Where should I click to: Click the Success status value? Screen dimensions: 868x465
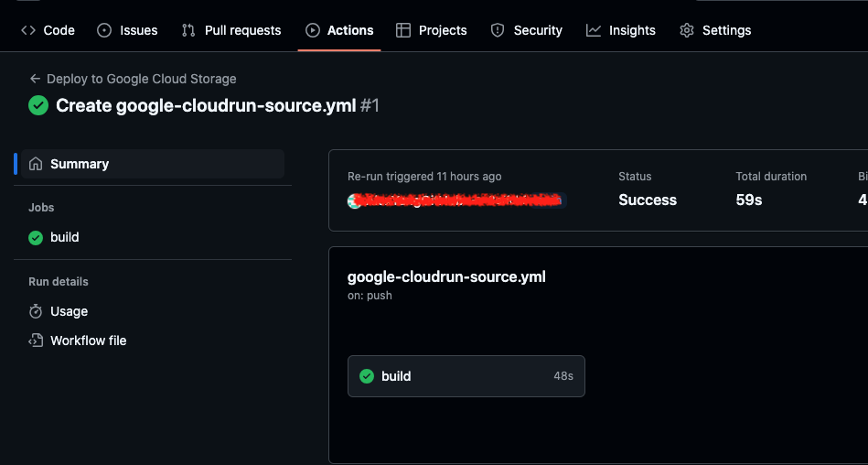(x=648, y=200)
